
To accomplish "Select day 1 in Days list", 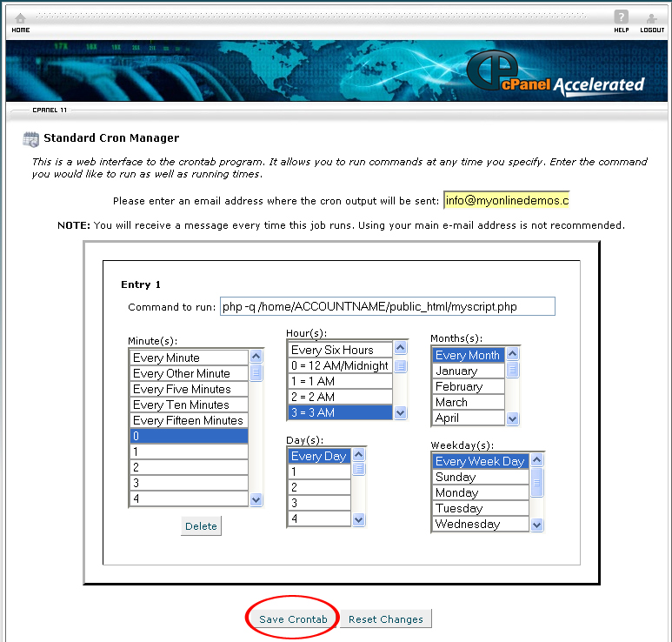I will point(320,471).
